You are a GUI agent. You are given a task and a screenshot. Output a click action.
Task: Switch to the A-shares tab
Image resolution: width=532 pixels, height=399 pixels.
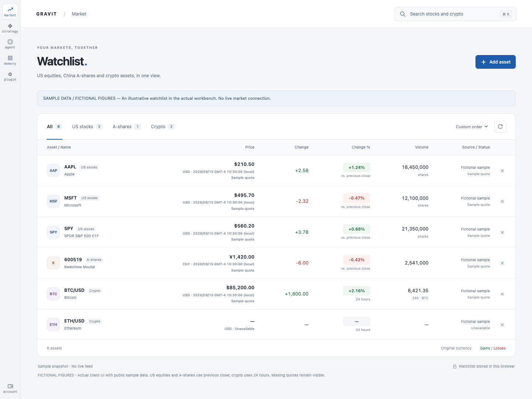127,127
